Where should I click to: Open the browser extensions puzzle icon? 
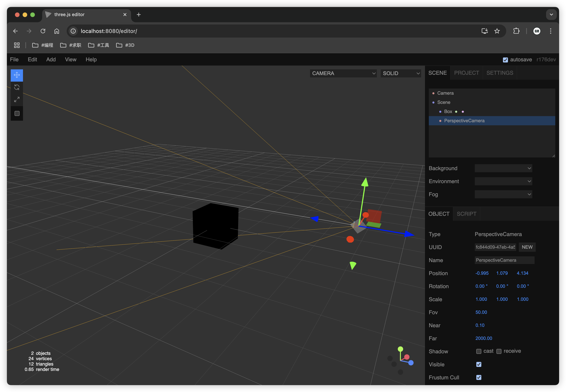click(x=516, y=31)
